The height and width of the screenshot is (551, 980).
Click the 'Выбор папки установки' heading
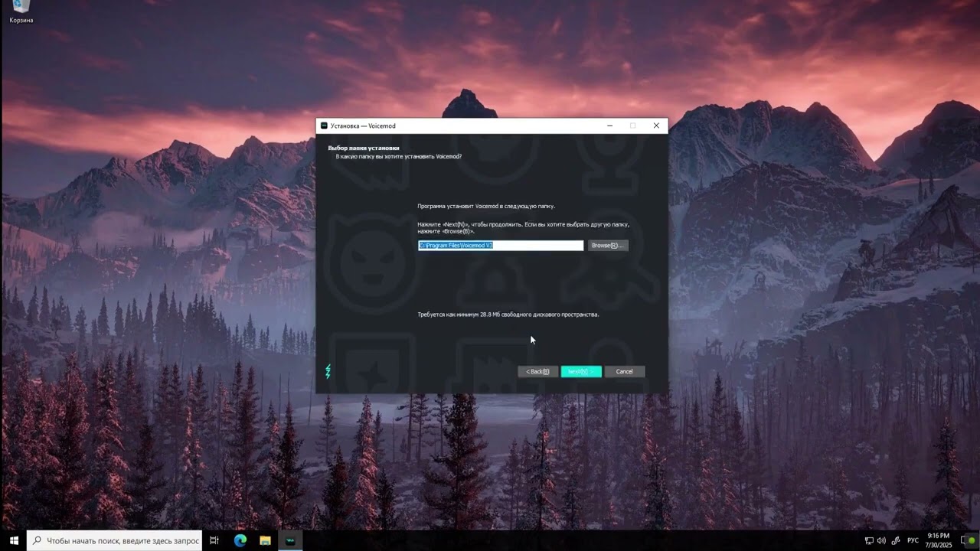(364, 148)
